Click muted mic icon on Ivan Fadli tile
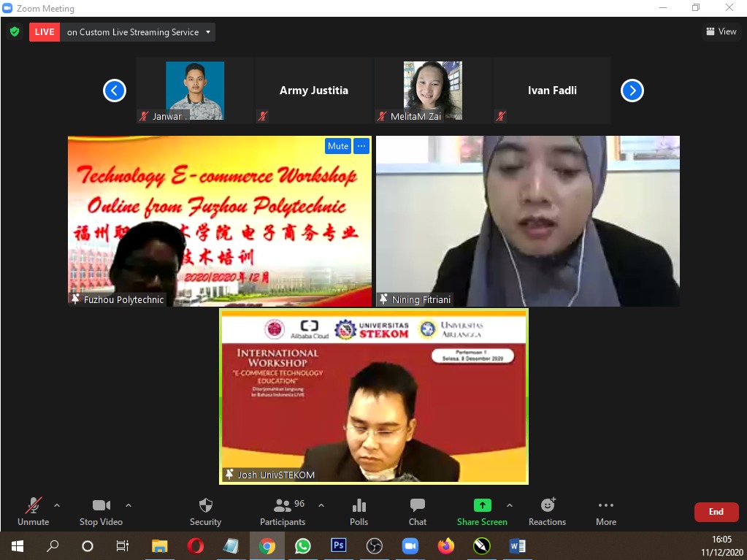 [x=501, y=115]
